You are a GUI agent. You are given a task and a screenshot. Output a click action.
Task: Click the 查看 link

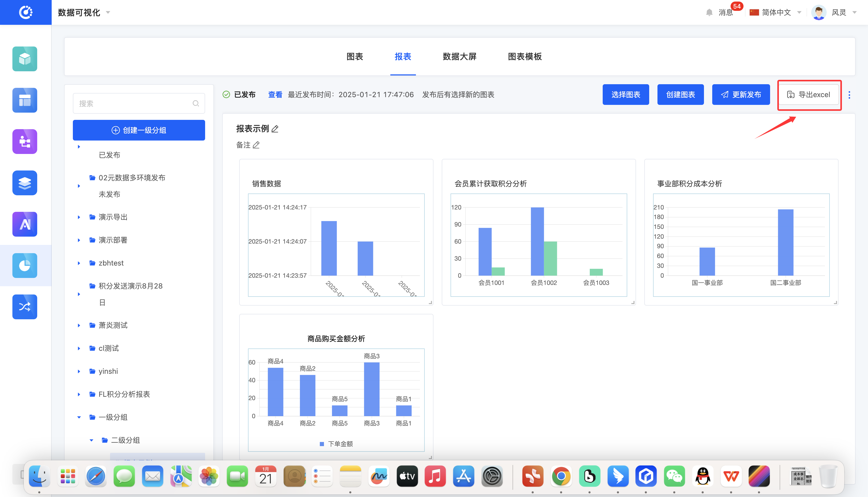tap(275, 95)
